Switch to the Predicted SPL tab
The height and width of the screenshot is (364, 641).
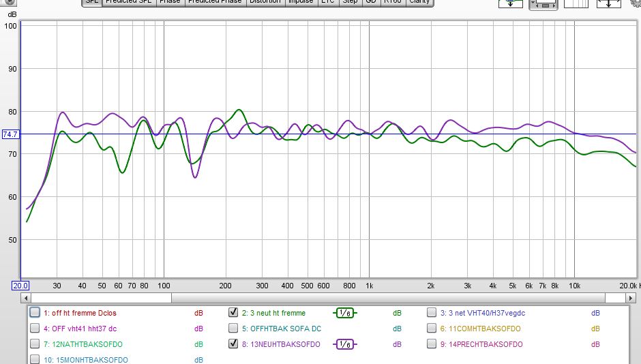(129, 2)
